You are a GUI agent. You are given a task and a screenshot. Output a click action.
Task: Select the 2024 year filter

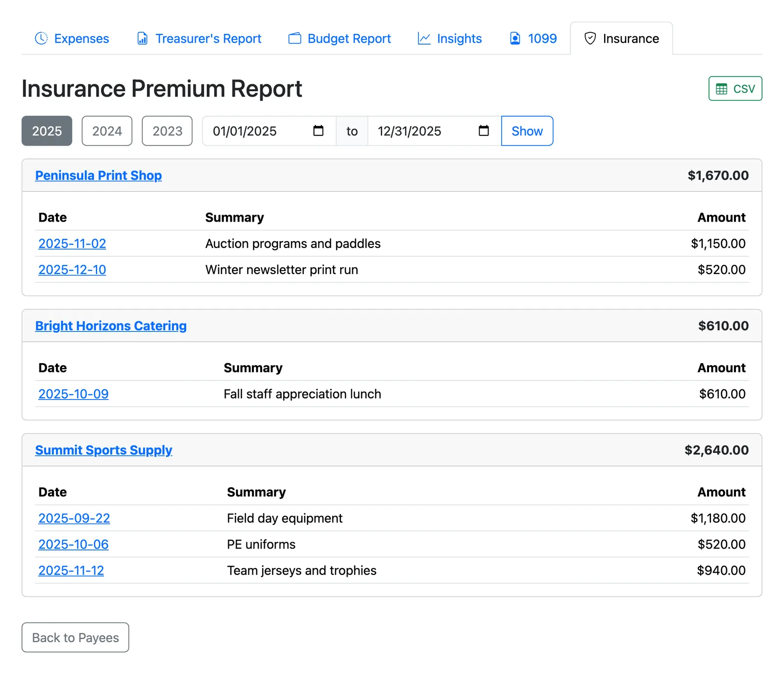(x=107, y=131)
